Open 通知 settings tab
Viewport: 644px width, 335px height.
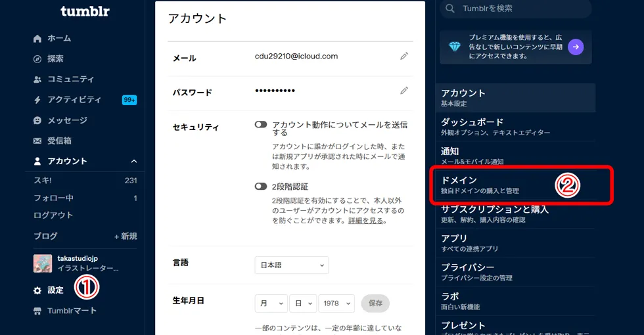click(x=516, y=156)
